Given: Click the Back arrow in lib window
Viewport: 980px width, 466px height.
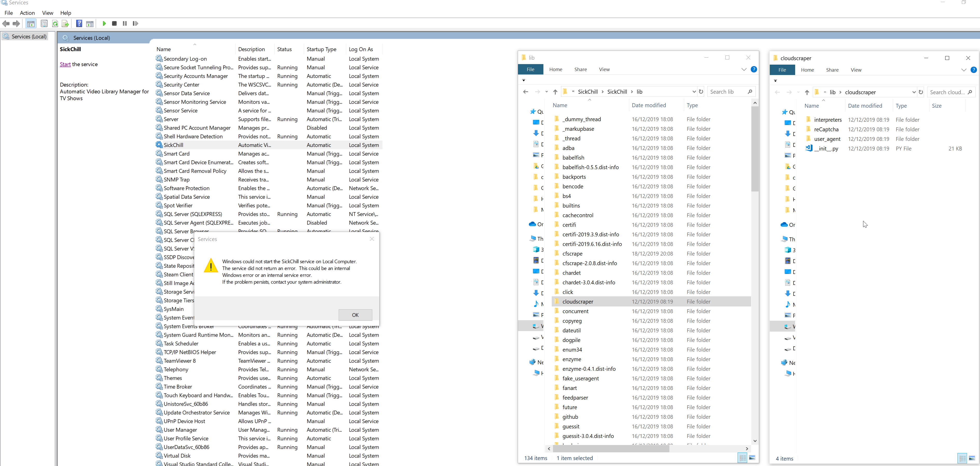Looking at the screenshot, I should pyautogui.click(x=526, y=92).
